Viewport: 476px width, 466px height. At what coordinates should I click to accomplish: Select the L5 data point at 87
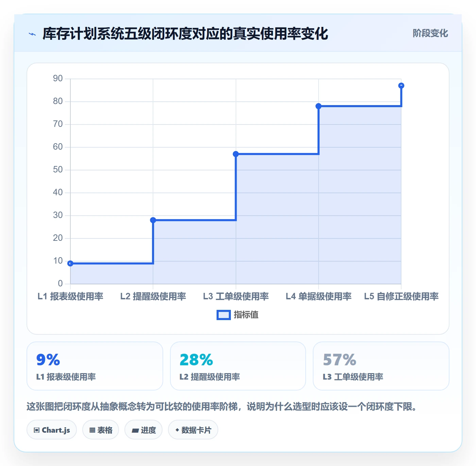pyautogui.click(x=401, y=86)
